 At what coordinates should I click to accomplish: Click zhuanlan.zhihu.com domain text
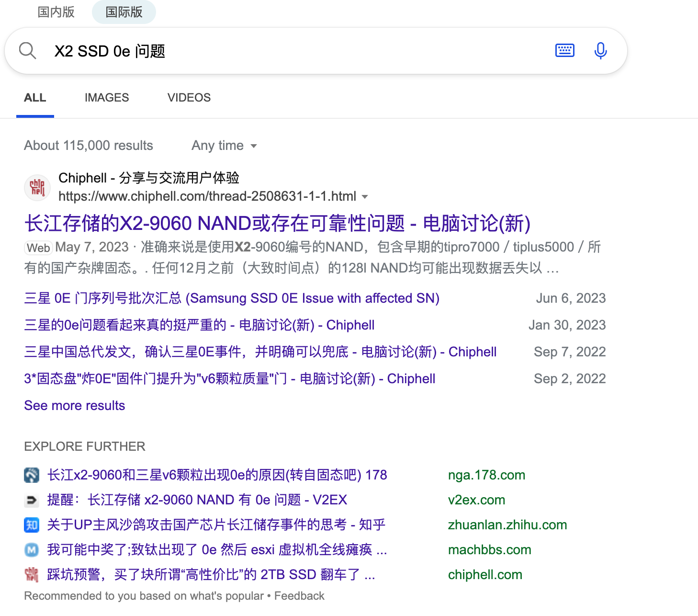[507, 525]
